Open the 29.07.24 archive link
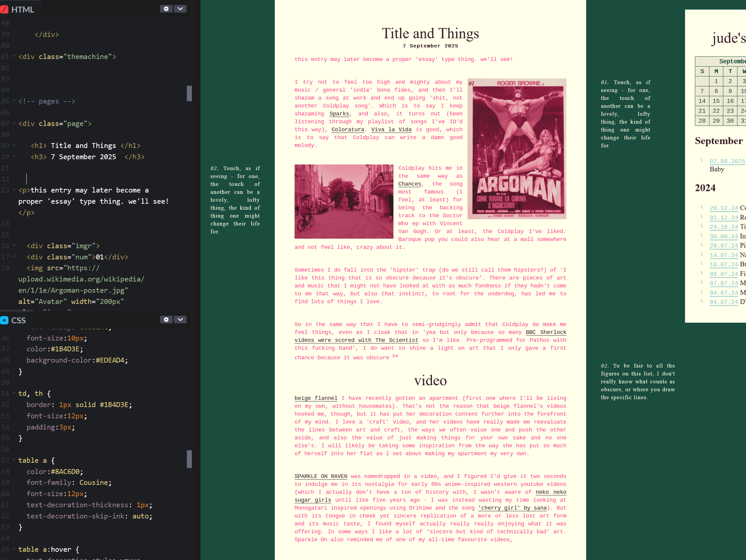Screen dimensions: 746x560 pos(724,246)
